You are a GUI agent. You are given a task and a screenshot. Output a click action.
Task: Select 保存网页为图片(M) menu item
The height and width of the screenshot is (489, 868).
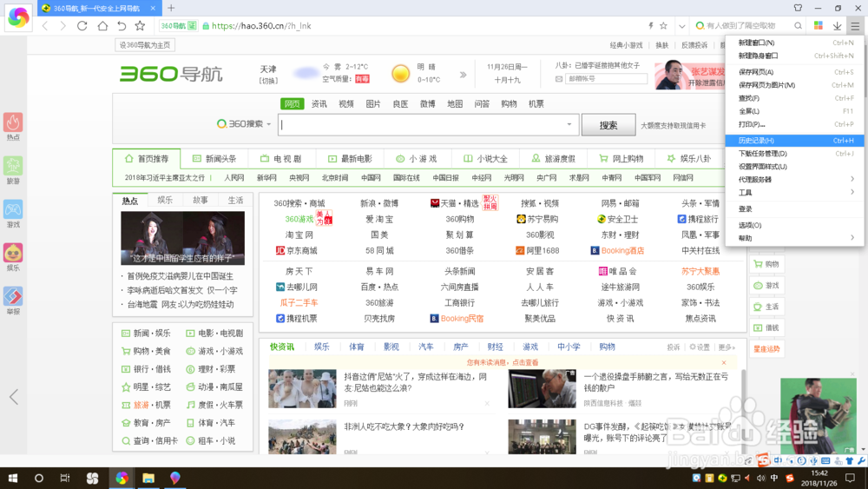coord(794,85)
